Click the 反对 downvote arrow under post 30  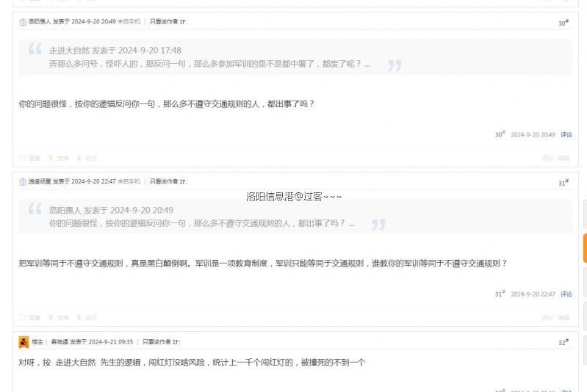pos(79,159)
